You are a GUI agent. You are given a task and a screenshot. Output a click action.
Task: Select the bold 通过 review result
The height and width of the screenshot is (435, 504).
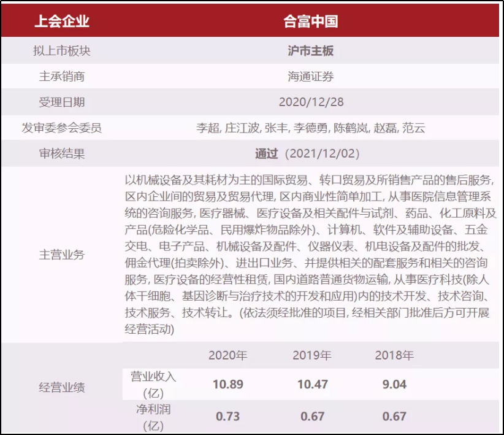pyautogui.click(x=267, y=153)
